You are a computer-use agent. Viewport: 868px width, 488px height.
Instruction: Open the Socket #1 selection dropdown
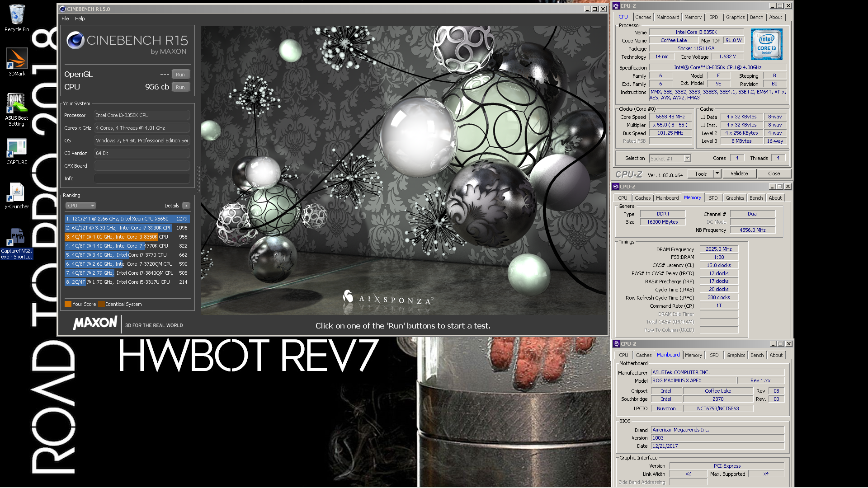670,158
